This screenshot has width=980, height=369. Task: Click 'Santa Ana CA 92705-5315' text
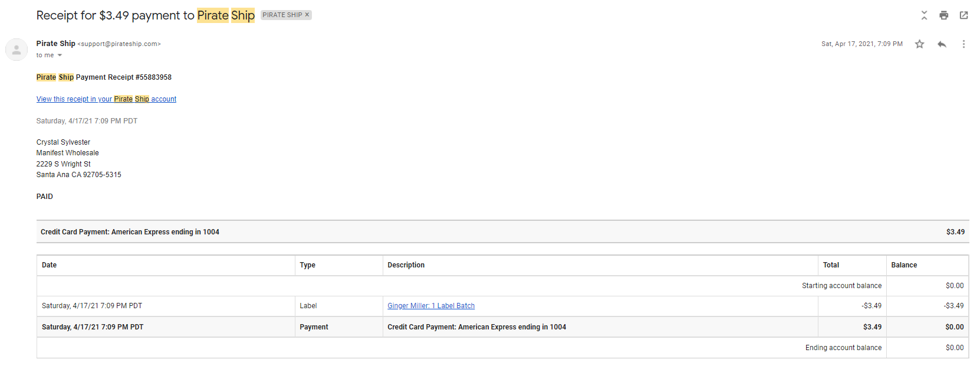[79, 175]
